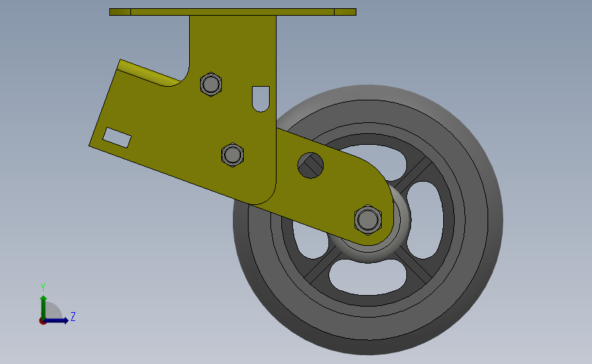This screenshot has height=364, width=592.
Task: Click the Y axis label
Action: (x=43, y=288)
